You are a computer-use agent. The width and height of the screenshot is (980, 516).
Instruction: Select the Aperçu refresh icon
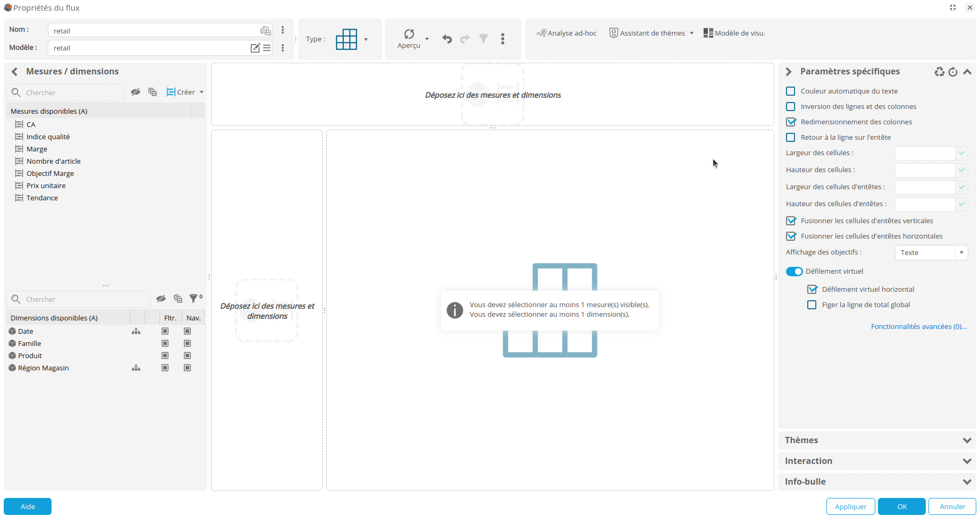409,33
